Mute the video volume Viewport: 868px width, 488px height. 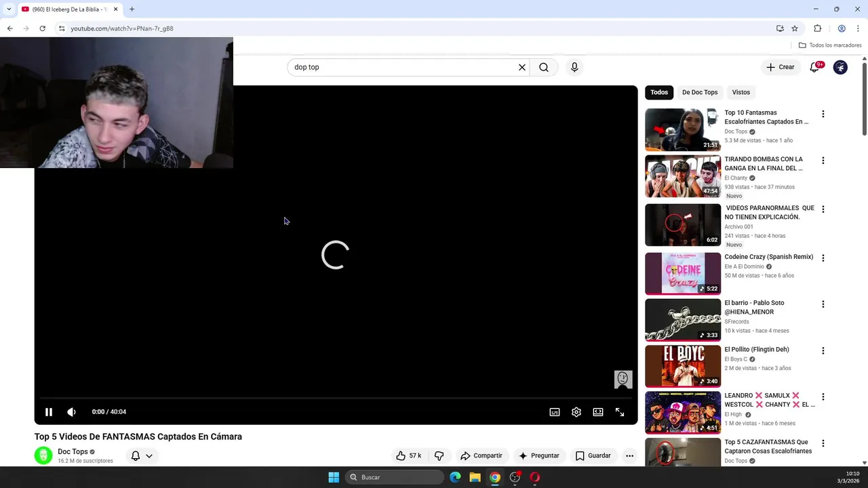pyautogui.click(x=71, y=412)
